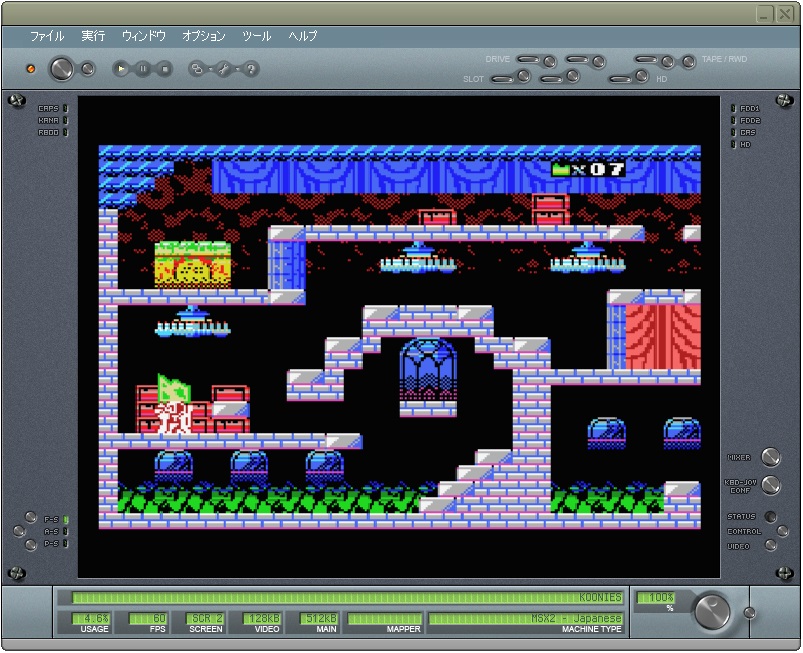Open the ヘルプ menu
Viewport: 803px width, 653px height.
(x=303, y=36)
